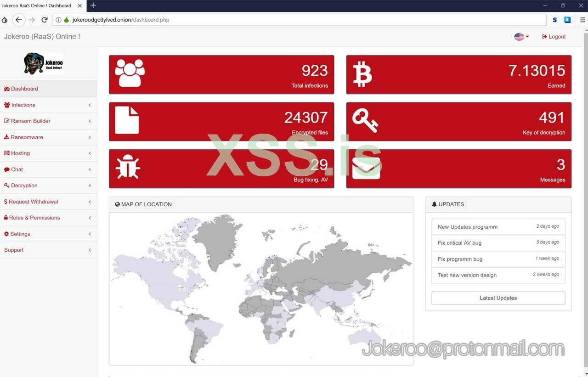Click the world map in Map of Location

pyautogui.click(x=261, y=289)
